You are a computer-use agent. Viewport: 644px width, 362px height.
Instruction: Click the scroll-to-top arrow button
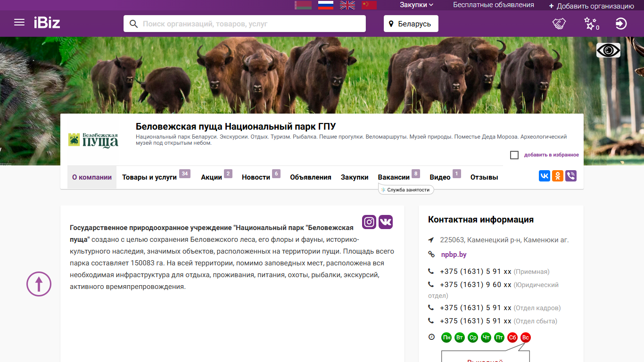coord(39,284)
